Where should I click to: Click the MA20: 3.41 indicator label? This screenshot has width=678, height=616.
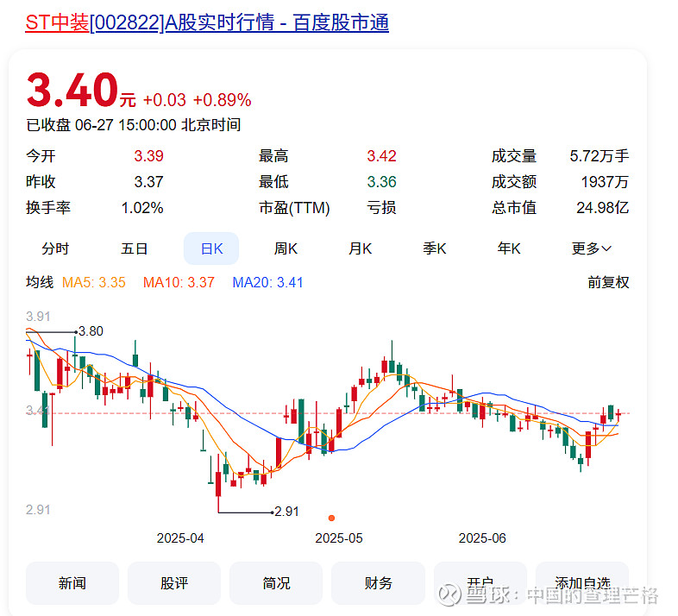(267, 282)
